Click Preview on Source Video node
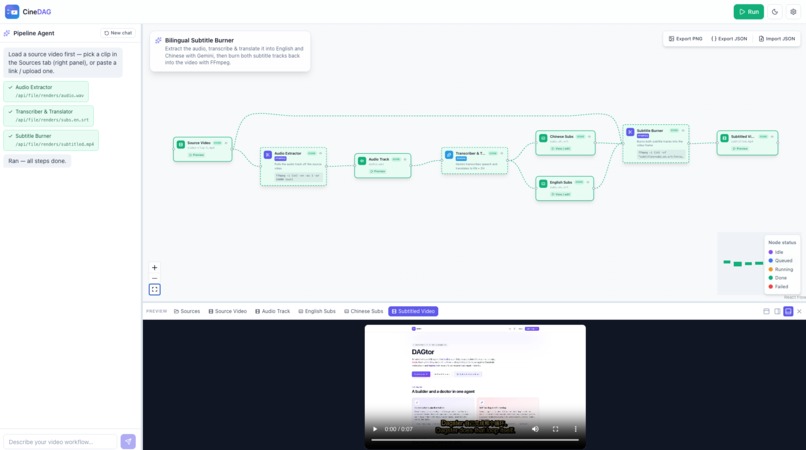This screenshot has height=450, width=806. pyautogui.click(x=196, y=155)
